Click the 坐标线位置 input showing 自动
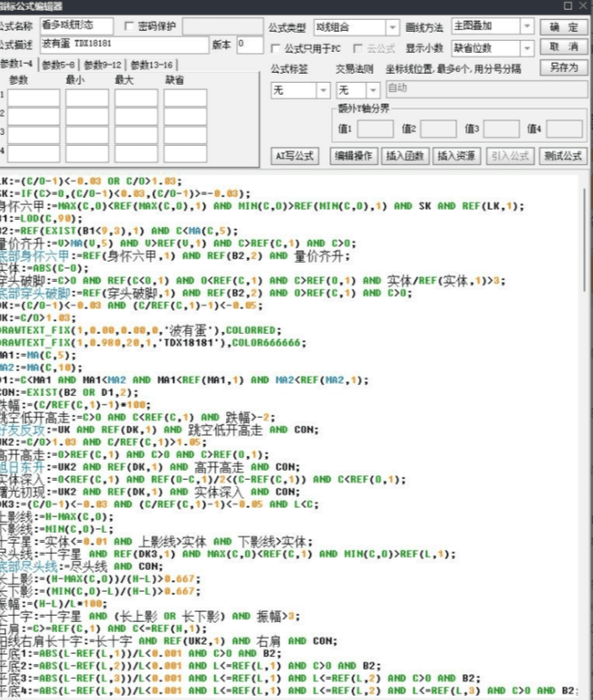 pyautogui.click(x=486, y=88)
